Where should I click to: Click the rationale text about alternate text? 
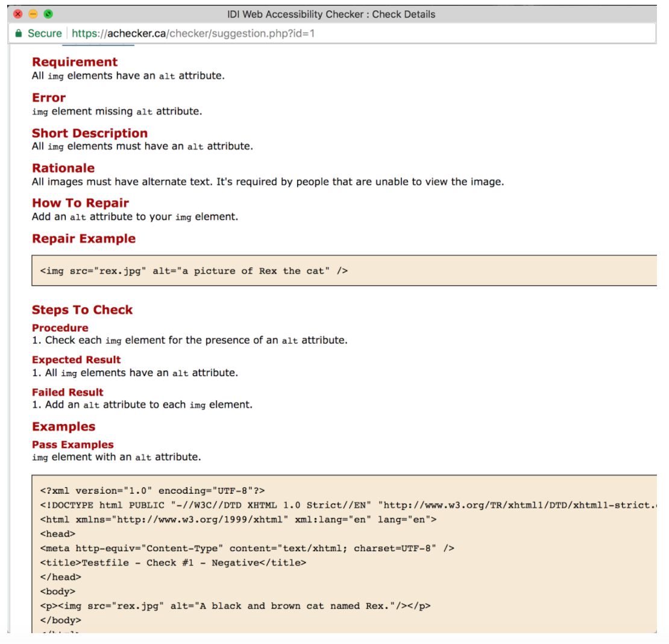pyautogui.click(x=268, y=182)
